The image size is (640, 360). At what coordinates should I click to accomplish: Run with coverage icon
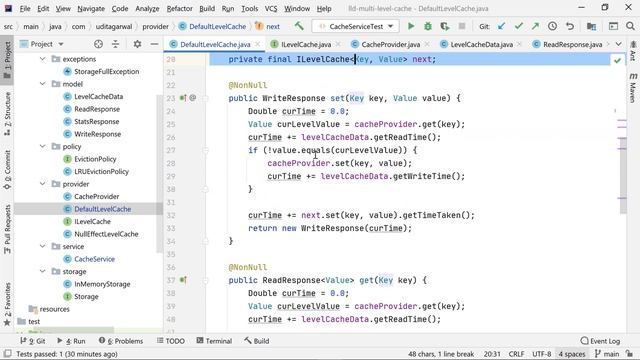[445, 27]
